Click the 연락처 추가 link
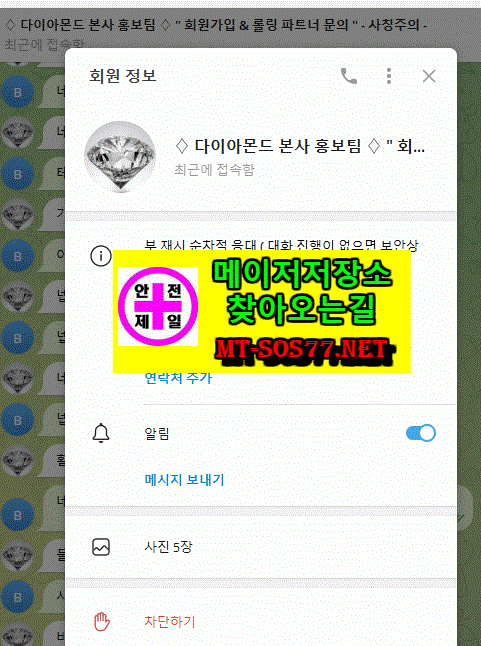The height and width of the screenshot is (646, 481). click(x=178, y=377)
